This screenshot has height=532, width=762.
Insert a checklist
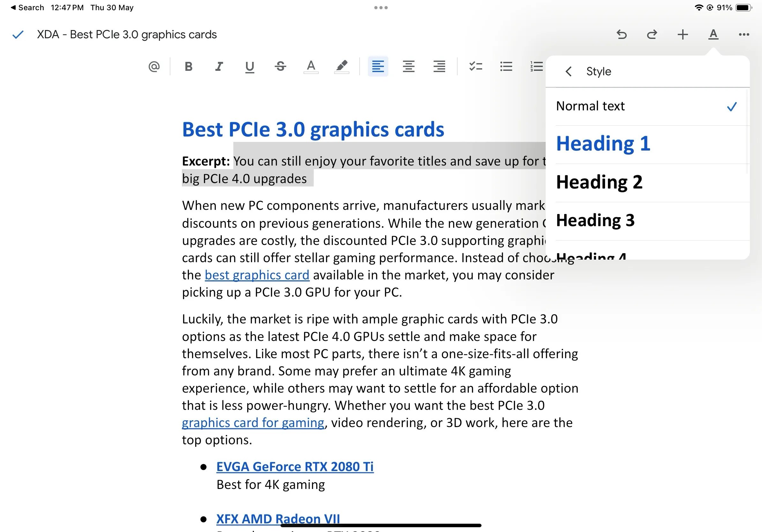tap(475, 67)
